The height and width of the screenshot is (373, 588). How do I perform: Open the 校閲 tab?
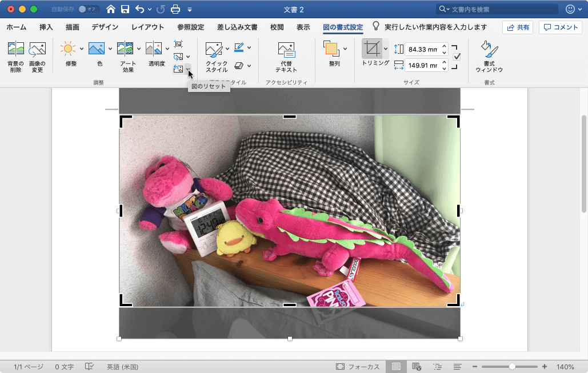pos(277,27)
